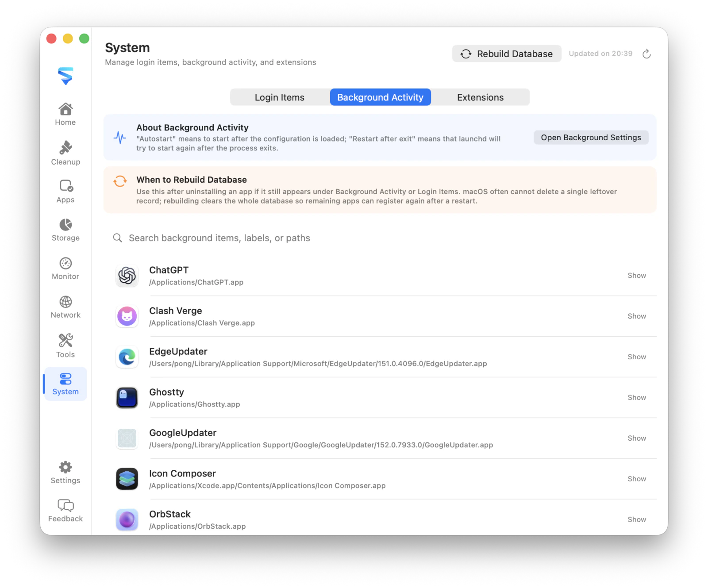This screenshot has width=708, height=588.
Task: Click the GoogleUpdater path text
Action: [321, 445]
